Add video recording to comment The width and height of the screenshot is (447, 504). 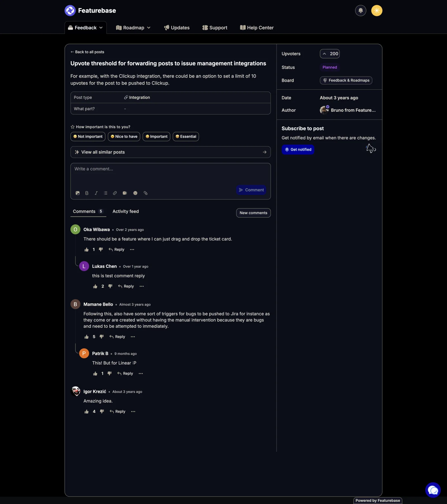[x=125, y=193]
